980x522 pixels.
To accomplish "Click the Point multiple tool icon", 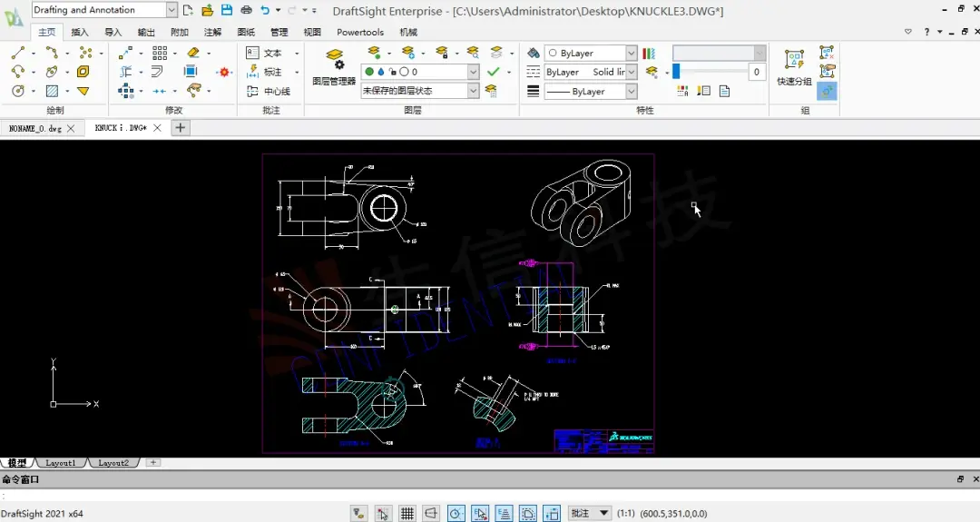I will click(x=85, y=54).
